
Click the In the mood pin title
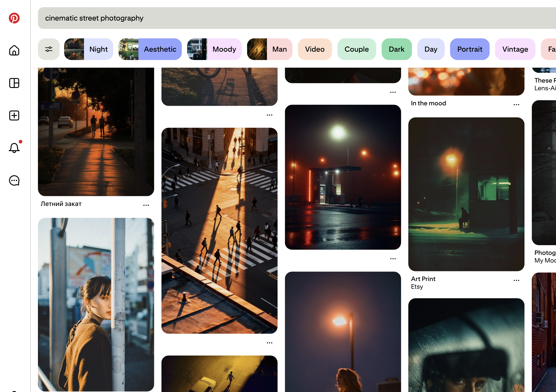(428, 103)
